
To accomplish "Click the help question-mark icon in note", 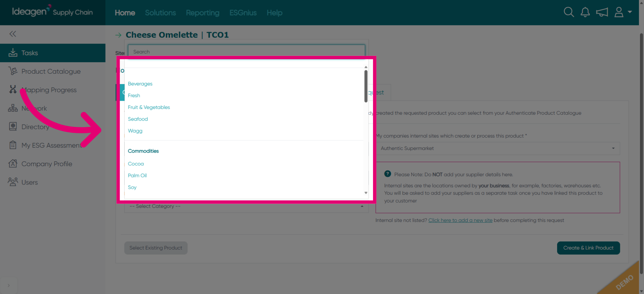I will (387, 174).
